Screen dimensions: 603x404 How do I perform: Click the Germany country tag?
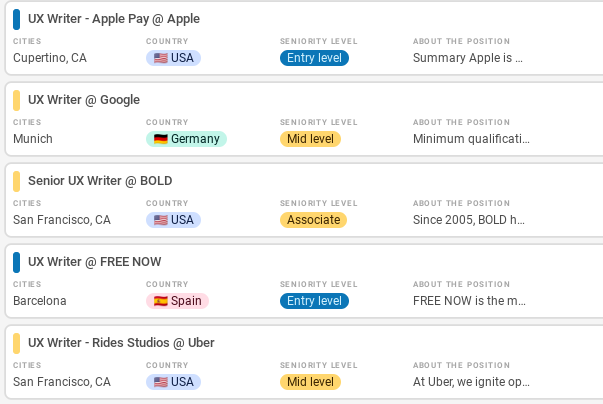186,139
